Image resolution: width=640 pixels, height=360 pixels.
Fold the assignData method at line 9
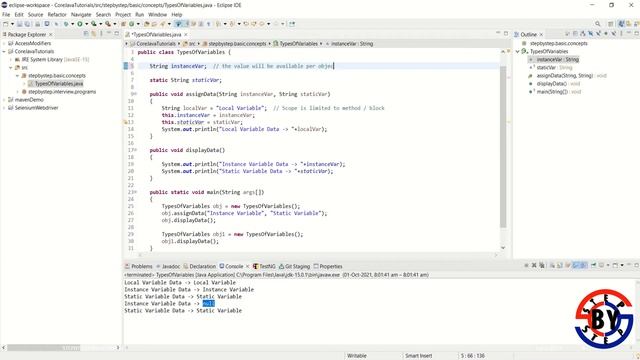pyautogui.click(x=135, y=94)
